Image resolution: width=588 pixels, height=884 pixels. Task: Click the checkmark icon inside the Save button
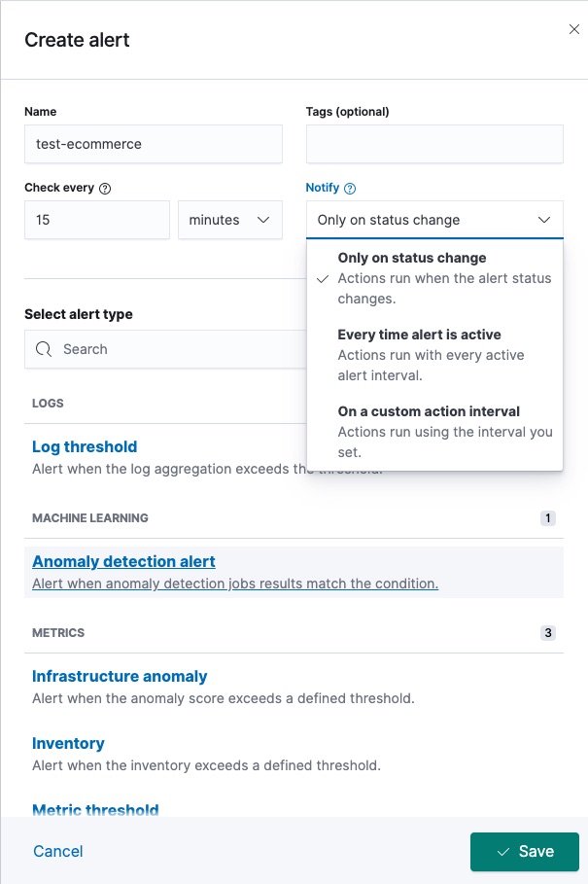505,851
